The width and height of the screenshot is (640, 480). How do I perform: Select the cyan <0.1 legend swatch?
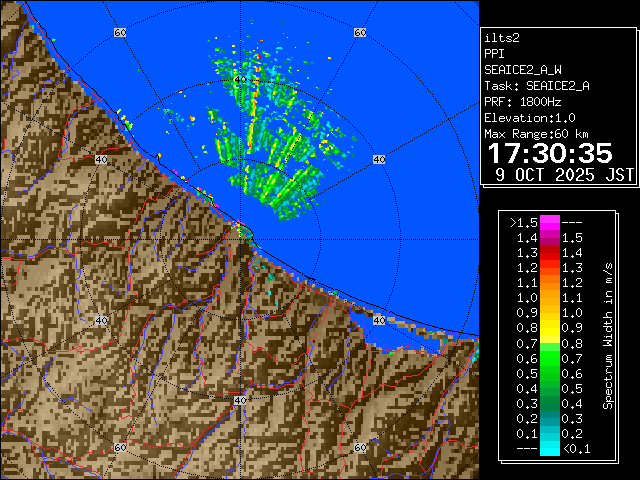point(549,448)
